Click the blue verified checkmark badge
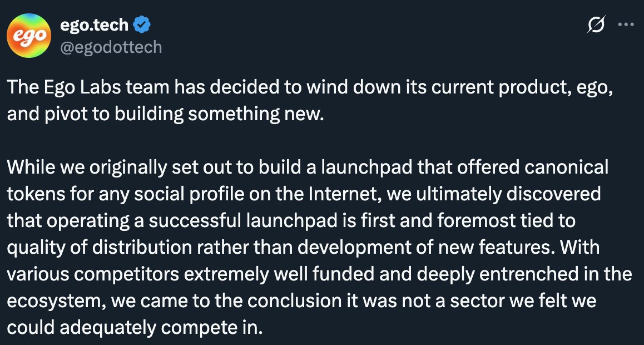The width and height of the screenshot is (644, 345). pos(143,25)
